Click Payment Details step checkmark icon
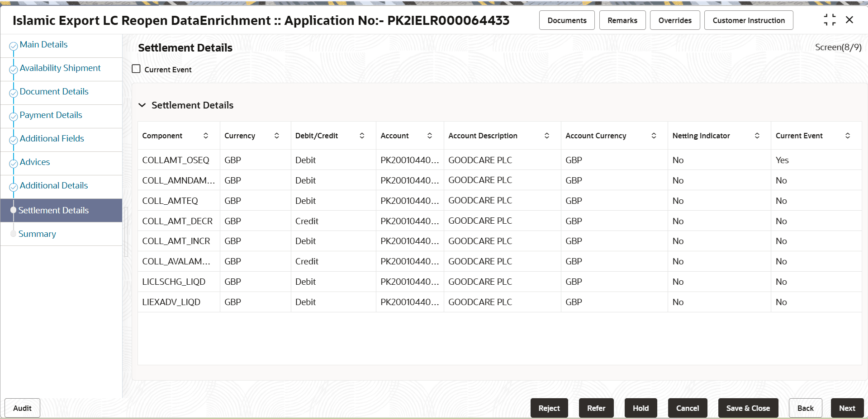Viewport: 868px width, 419px height. click(x=14, y=117)
